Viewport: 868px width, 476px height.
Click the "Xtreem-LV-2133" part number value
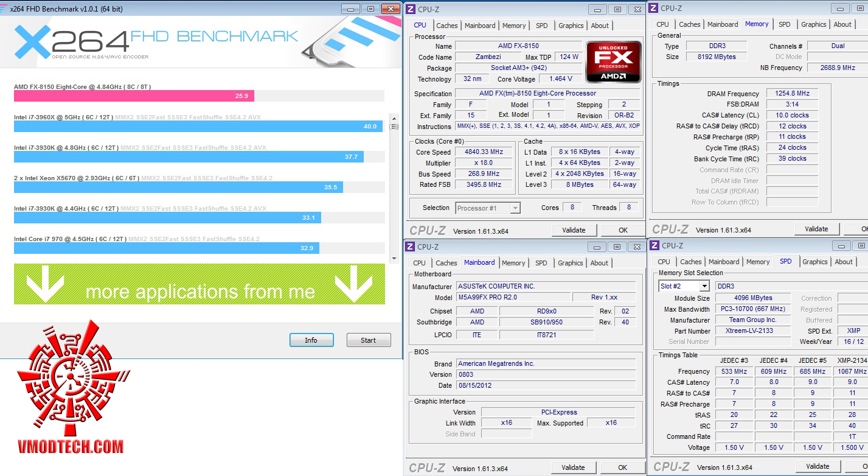753,331
